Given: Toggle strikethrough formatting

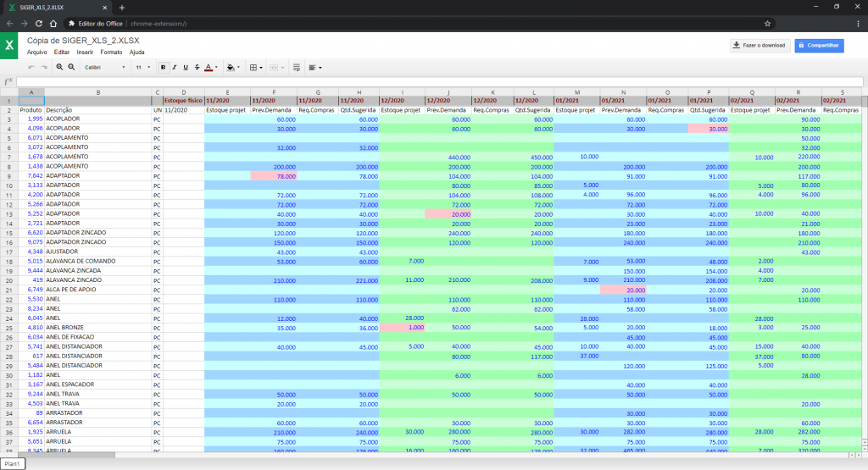Looking at the screenshot, I should tap(196, 67).
